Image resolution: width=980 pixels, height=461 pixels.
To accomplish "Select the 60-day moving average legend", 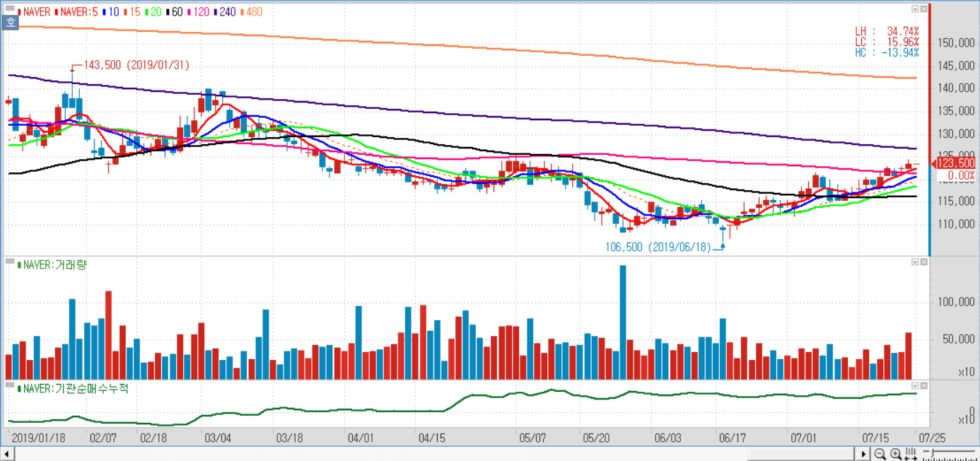I will (x=174, y=11).
